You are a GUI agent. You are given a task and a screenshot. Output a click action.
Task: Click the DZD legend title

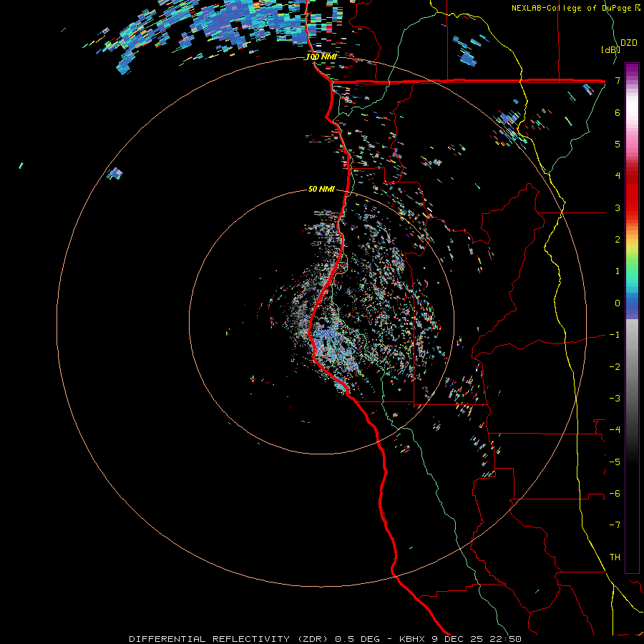click(x=629, y=43)
